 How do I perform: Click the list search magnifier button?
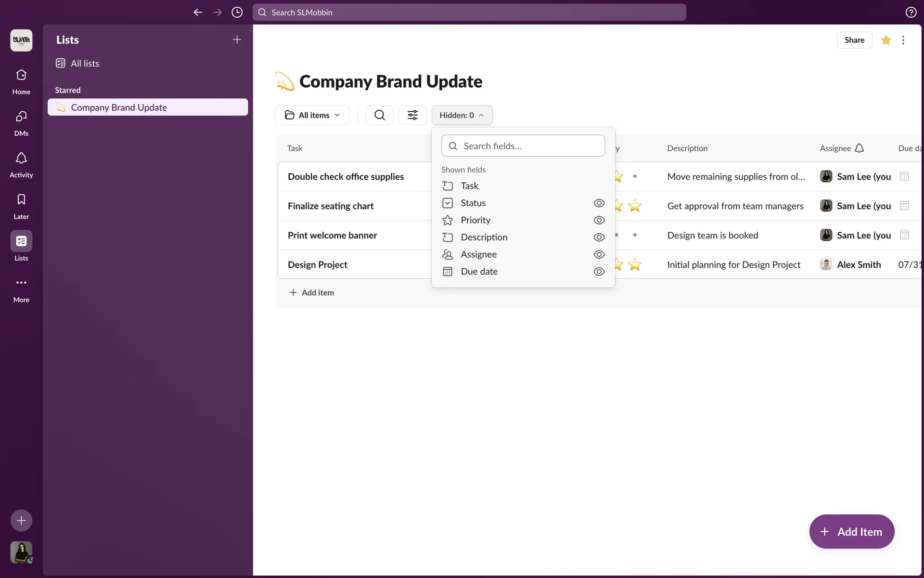tap(379, 115)
